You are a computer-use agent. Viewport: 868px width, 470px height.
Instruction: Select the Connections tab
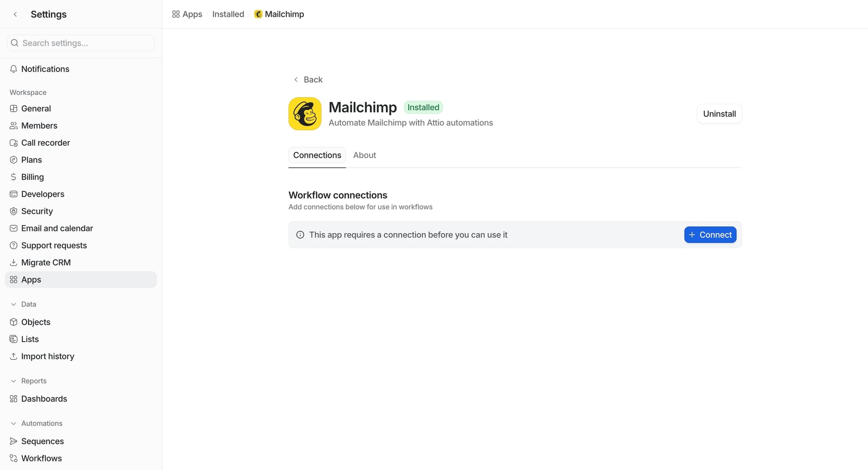coord(317,155)
